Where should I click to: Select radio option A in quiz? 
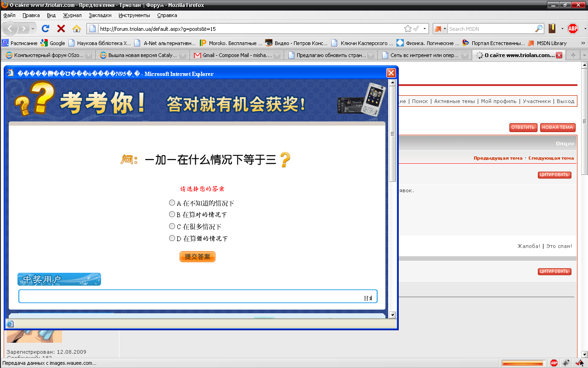click(172, 203)
